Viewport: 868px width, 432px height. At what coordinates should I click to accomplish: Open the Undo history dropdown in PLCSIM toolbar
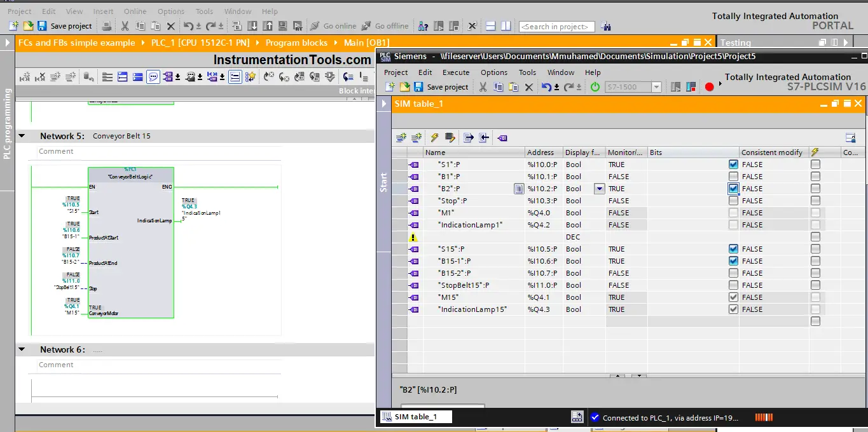tap(556, 88)
